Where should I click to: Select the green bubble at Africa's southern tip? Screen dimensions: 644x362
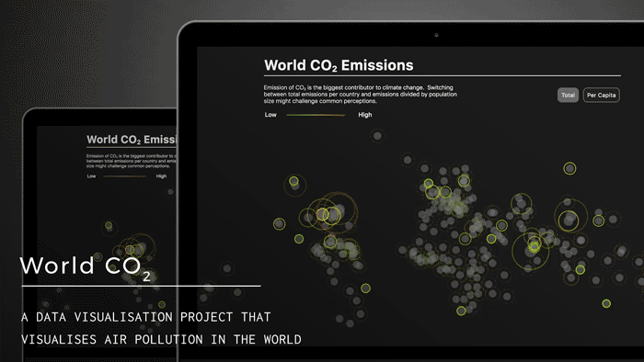(x=461, y=311)
